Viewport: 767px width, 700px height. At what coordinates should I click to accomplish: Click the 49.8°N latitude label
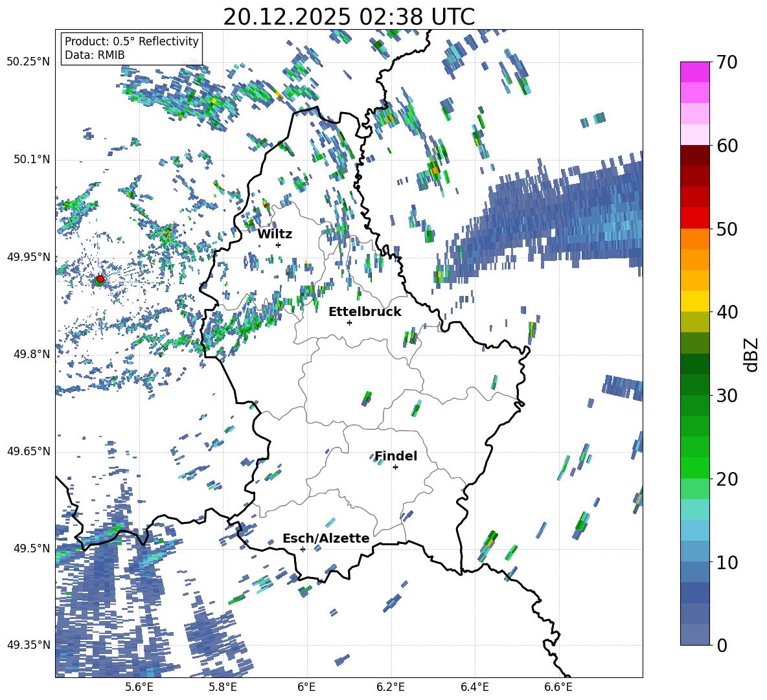click(31, 354)
